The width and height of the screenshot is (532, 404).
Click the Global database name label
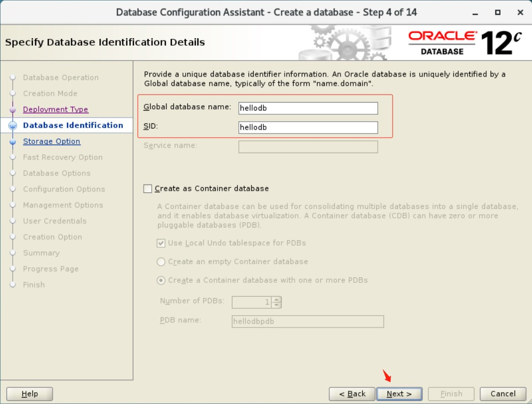(x=187, y=107)
